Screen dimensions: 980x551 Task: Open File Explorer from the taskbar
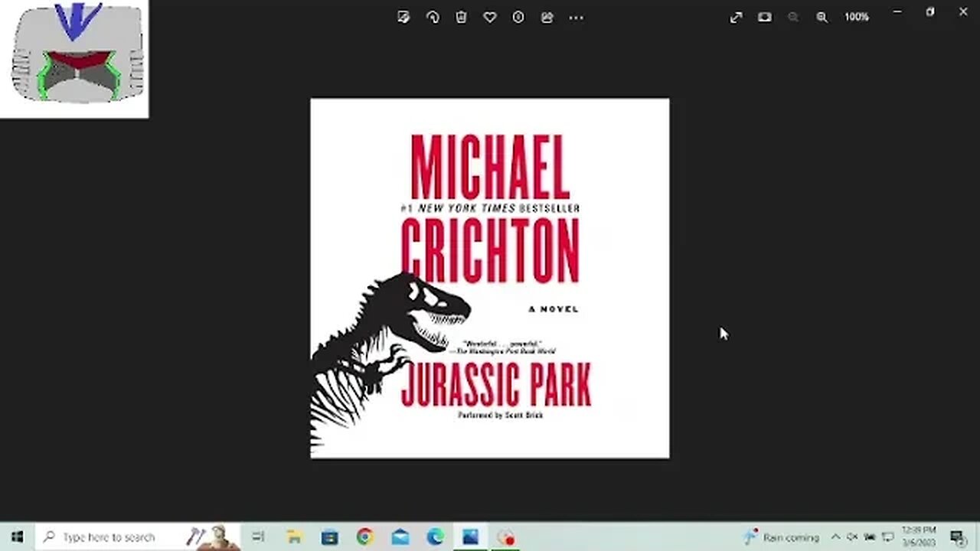tap(294, 537)
